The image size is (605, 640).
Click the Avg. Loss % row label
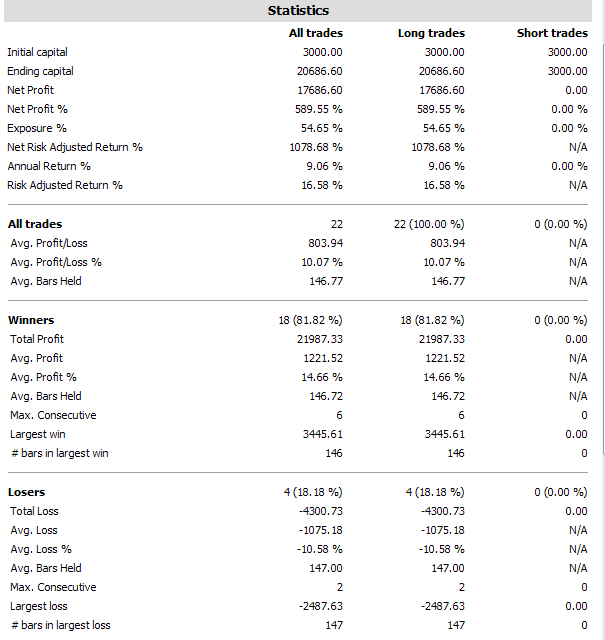[41, 549]
